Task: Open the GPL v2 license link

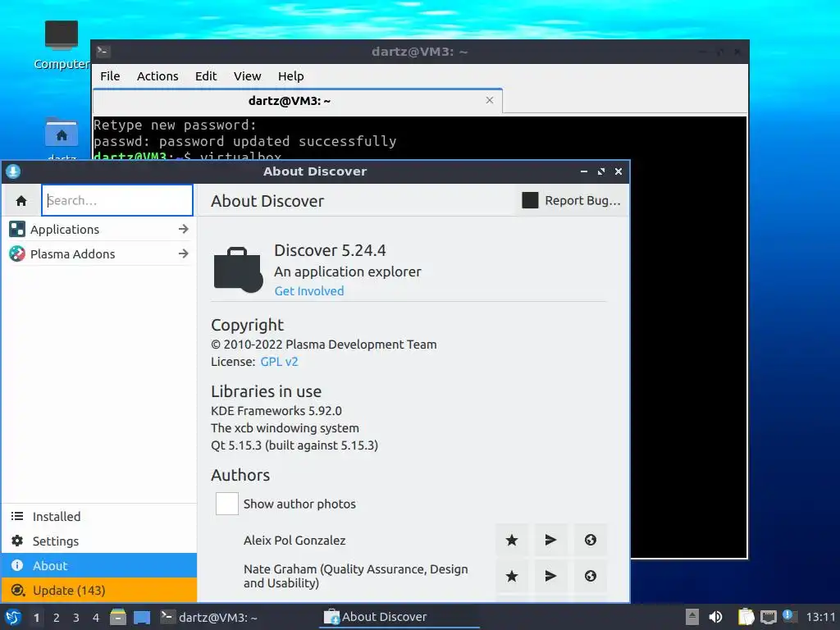Action: pyautogui.click(x=279, y=362)
